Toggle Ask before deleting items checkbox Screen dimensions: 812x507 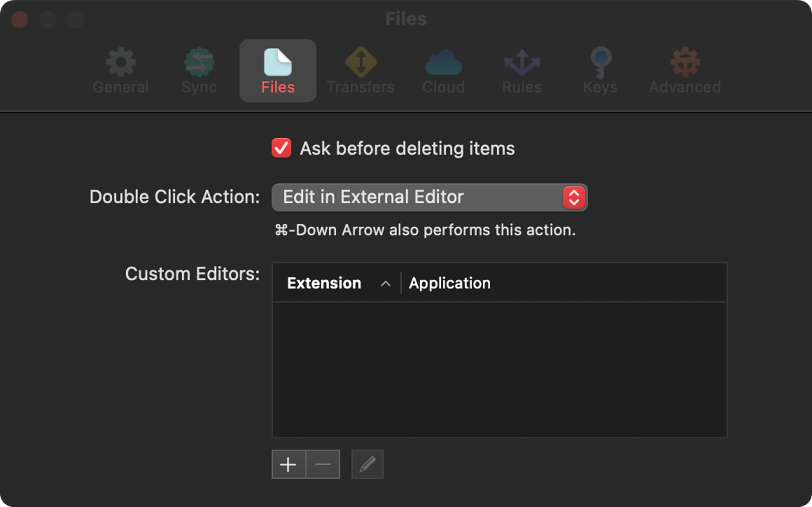point(281,148)
